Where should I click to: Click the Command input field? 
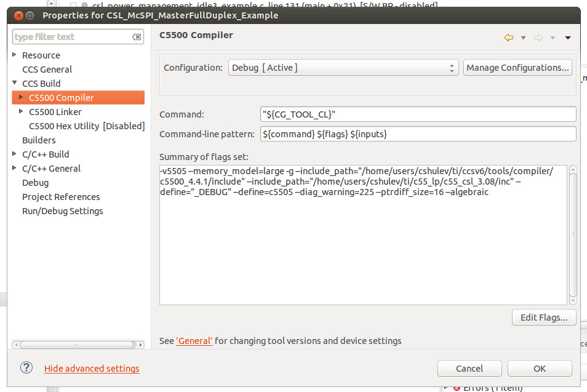click(418, 114)
